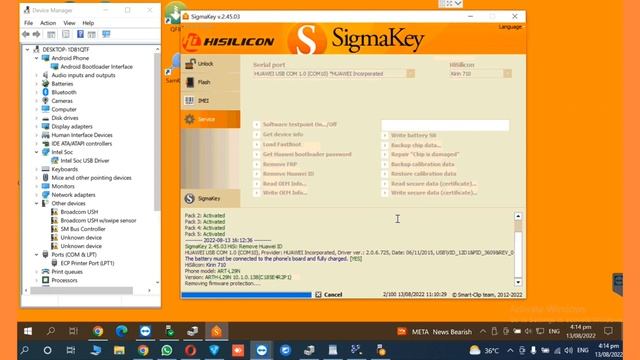Collapse the Intel Soc node
640x360 pixels.
tap(36, 152)
